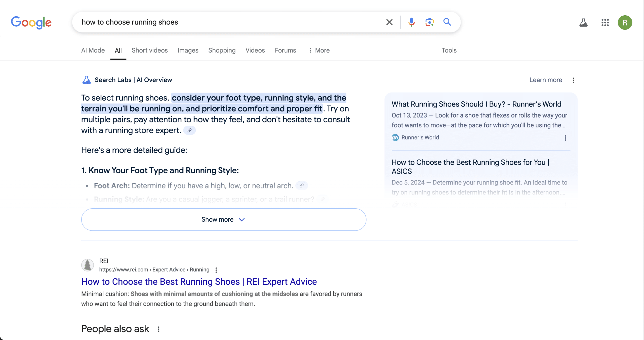This screenshot has height=340, width=644.
Task: Open the More search filters dropdown
Action: (319, 51)
